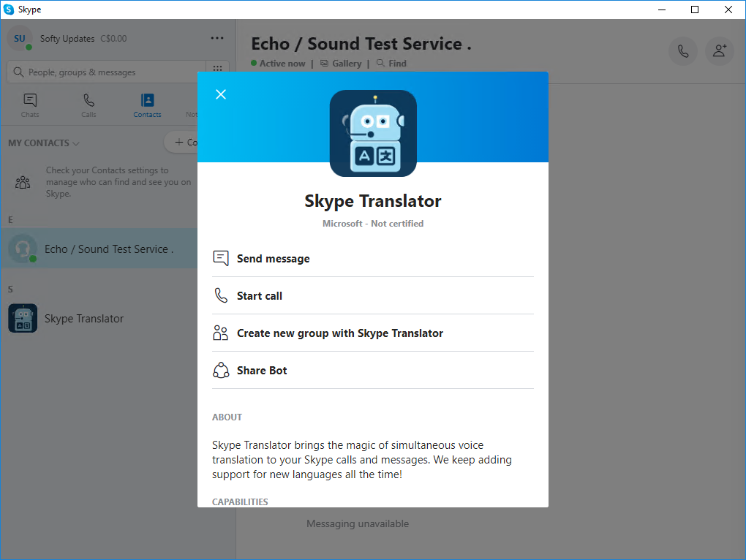
Task: Click the create group people icon
Action: [x=221, y=333]
